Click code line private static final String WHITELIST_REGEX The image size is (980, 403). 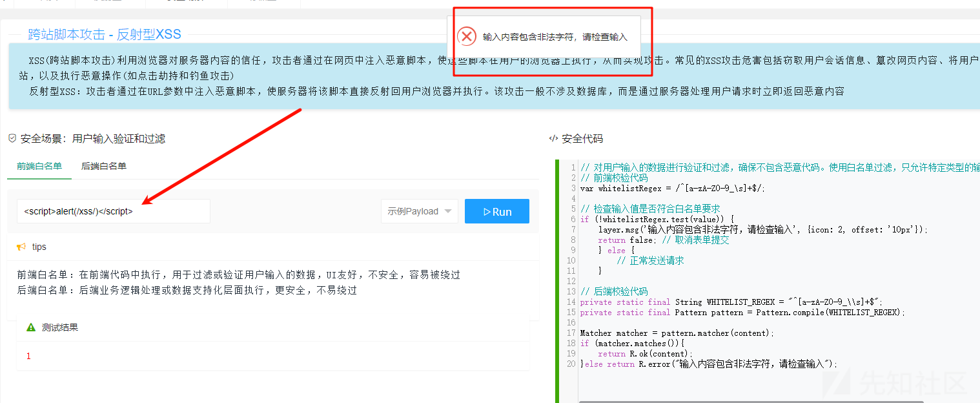point(731,302)
